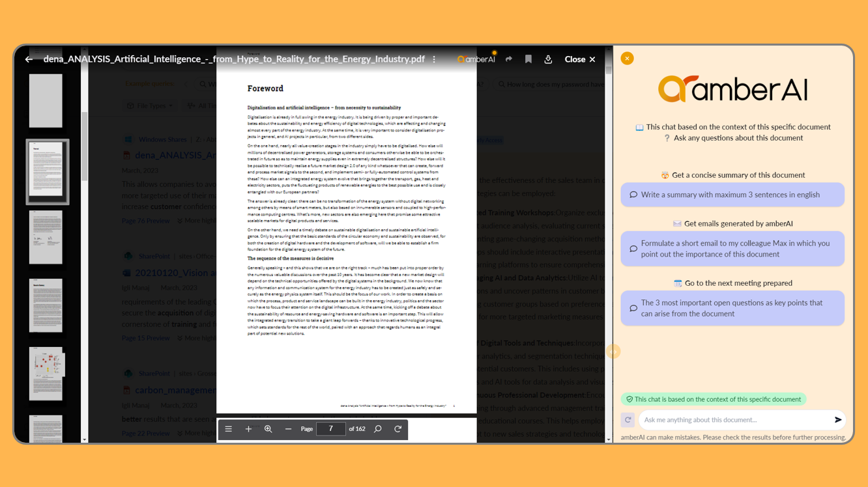
Task: Choose 'Formulate a short email to my colleague Max'
Action: (732, 249)
